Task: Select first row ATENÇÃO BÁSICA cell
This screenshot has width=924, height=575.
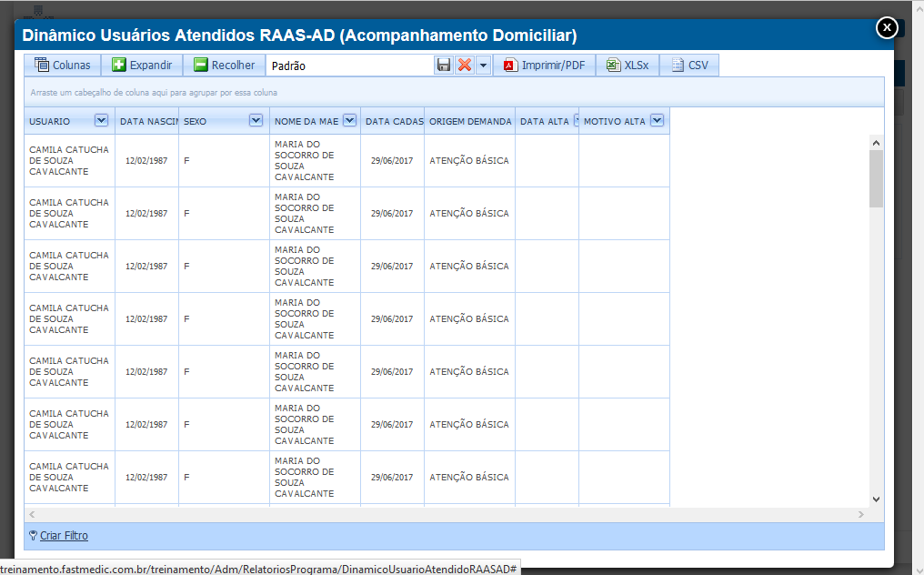Action: [x=469, y=160]
